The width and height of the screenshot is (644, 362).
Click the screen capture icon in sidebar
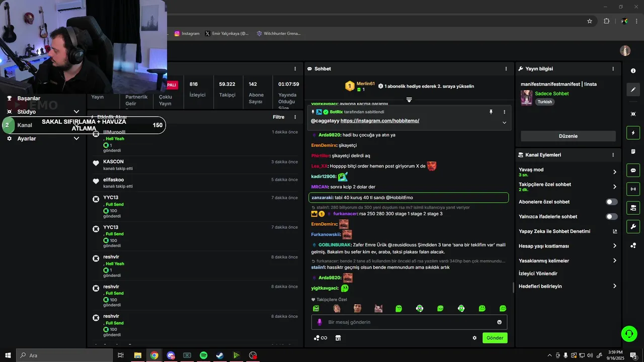[x=633, y=114]
